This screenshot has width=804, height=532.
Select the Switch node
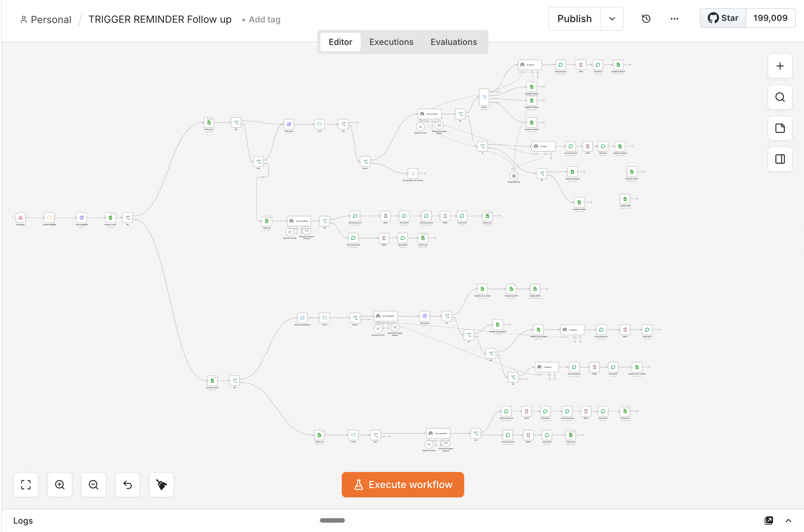coord(484,97)
